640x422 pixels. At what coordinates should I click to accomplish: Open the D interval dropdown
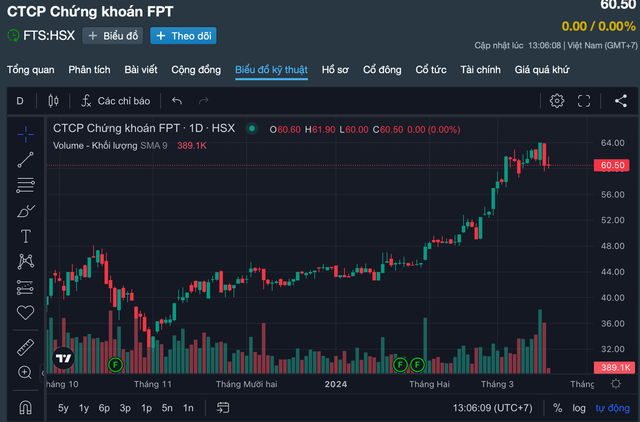tap(20, 101)
